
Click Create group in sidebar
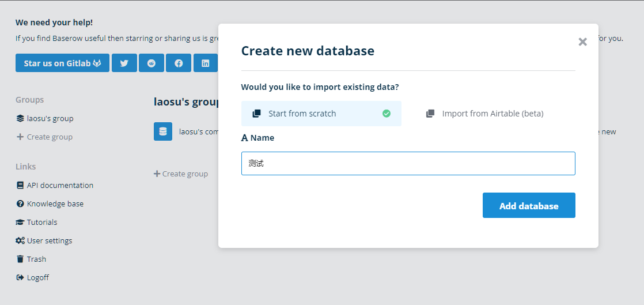[x=49, y=137]
